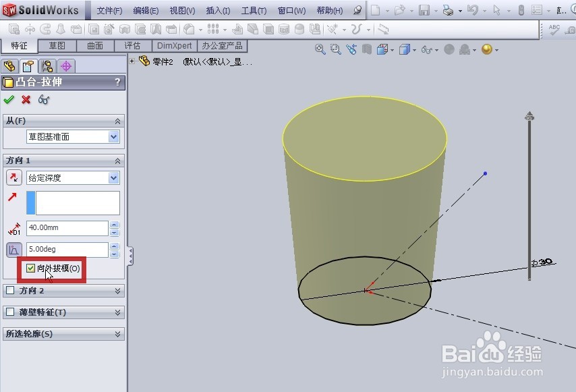This screenshot has width=576, height=392.
Task: Open the 视图(V) menu
Action: click(182, 11)
